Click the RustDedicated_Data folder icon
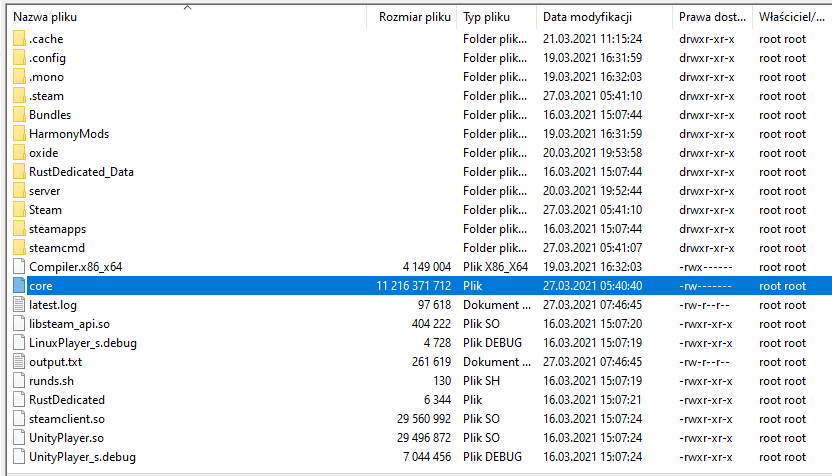Image resolution: width=832 pixels, height=476 pixels. tap(19, 172)
